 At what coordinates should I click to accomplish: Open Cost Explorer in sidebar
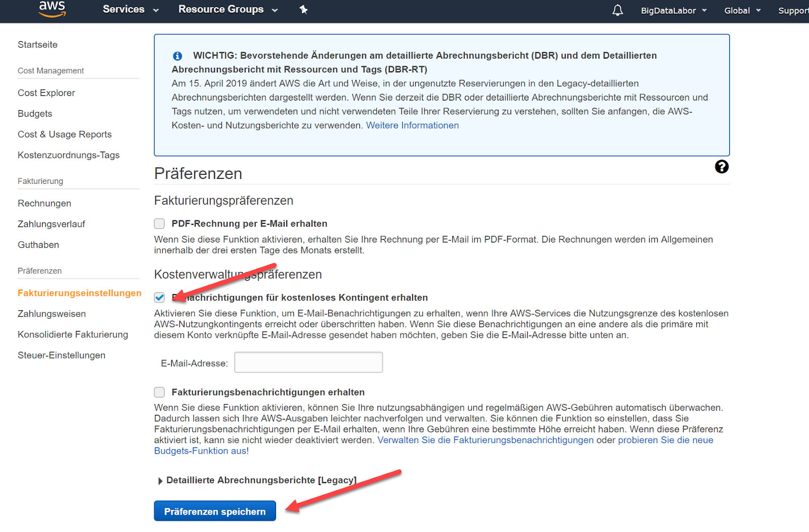click(46, 93)
